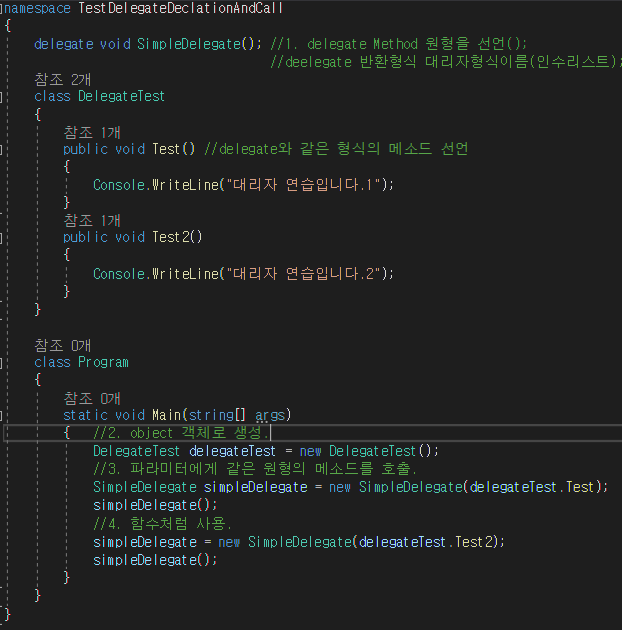Click the string "대리자 연습입니다.1"
This screenshot has width=622, height=630.
coord(303,184)
